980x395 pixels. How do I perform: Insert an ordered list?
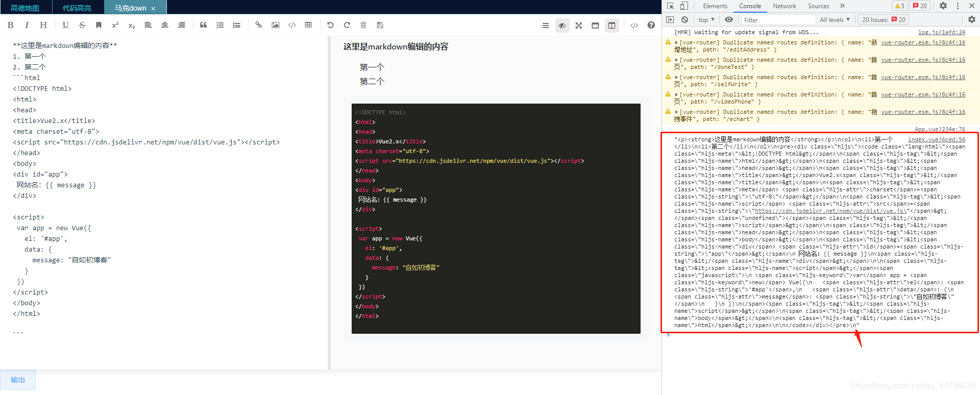(x=220, y=25)
